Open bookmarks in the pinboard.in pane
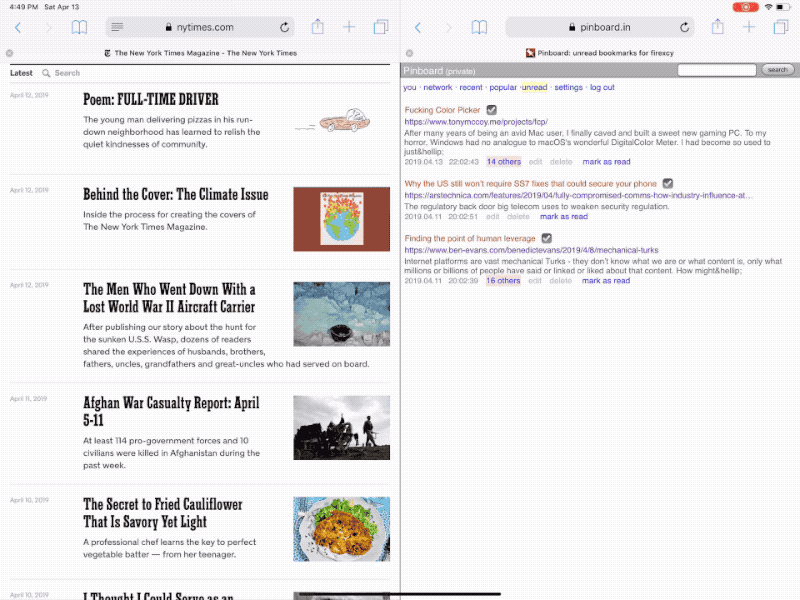Image resolution: width=800 pixels, height=600 pixels. [479, 28]
